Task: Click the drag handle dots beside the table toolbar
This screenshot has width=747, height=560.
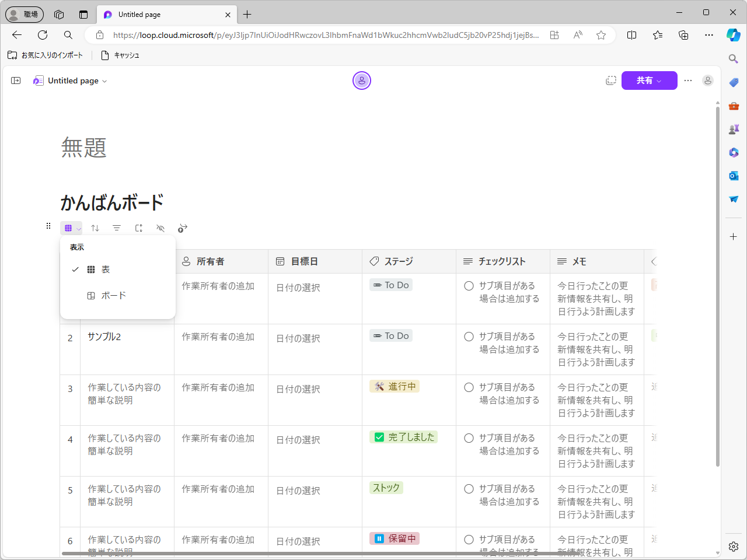Action: click(x=48, y=226)
